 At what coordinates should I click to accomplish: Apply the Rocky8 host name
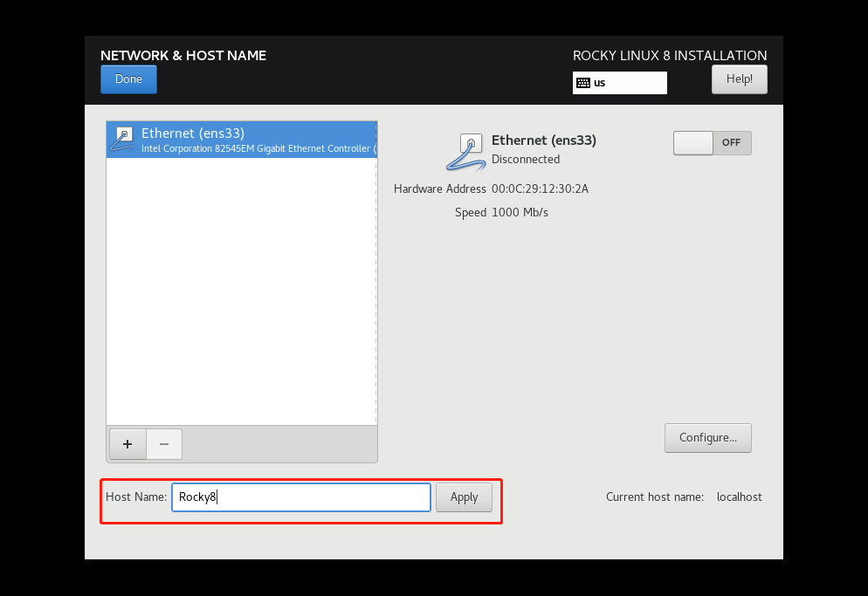pyautogui.click(x=464, y=497)
